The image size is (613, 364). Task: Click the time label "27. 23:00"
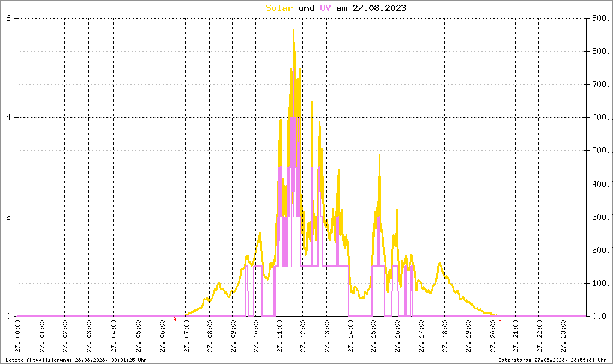(x=563, y=336)
